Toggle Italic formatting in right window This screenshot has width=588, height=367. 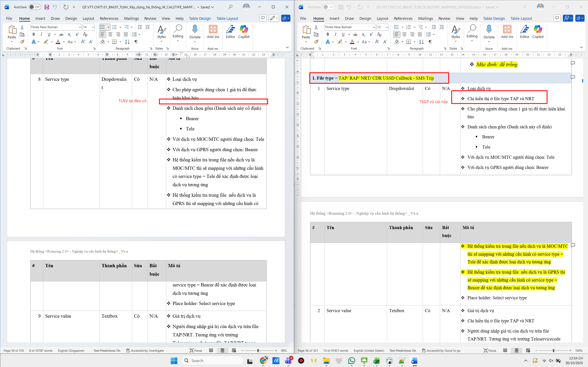coord(335,34)
